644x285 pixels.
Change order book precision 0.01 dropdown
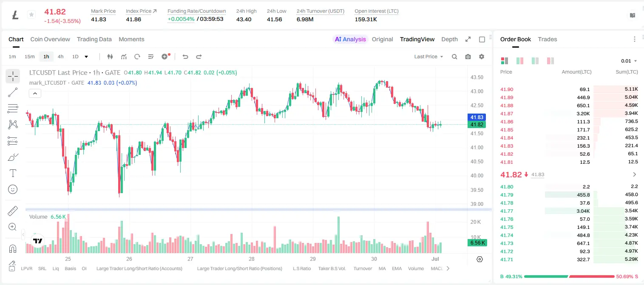click(x=629, y=61)
